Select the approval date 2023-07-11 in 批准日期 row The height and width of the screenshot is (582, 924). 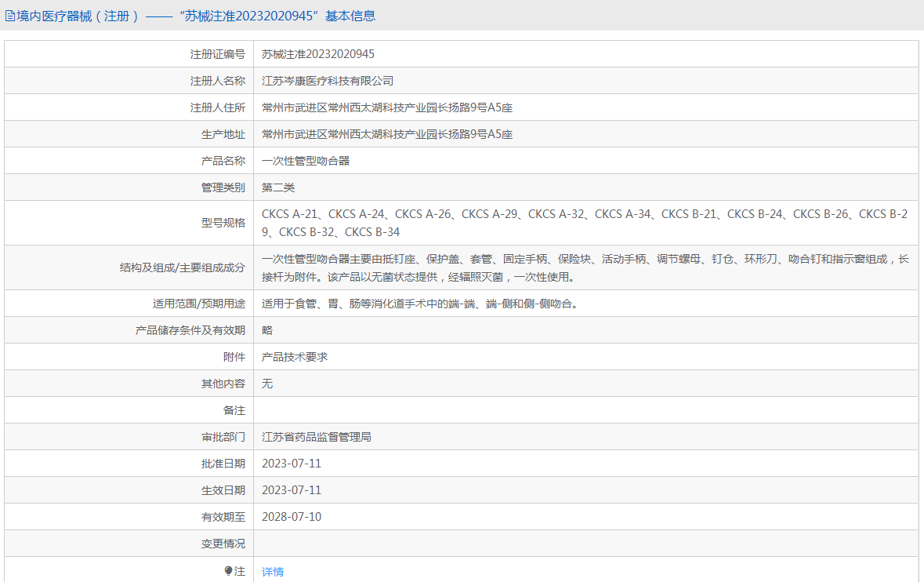click(x=292, y=464)
